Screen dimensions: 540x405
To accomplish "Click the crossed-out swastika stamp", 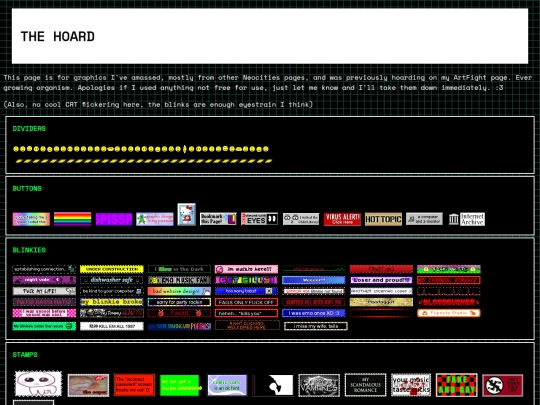I will (x=502, y=385).
